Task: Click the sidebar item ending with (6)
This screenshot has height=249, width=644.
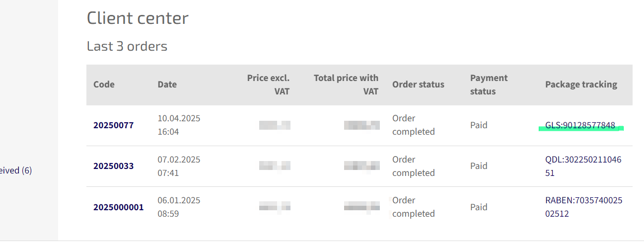Action: (16, 170)
